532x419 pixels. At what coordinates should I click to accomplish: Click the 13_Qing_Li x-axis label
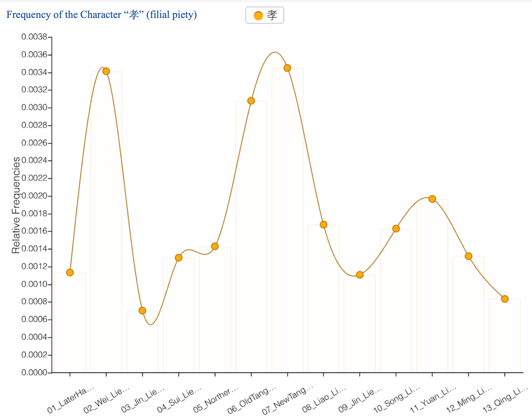click(x=505, y=400)
